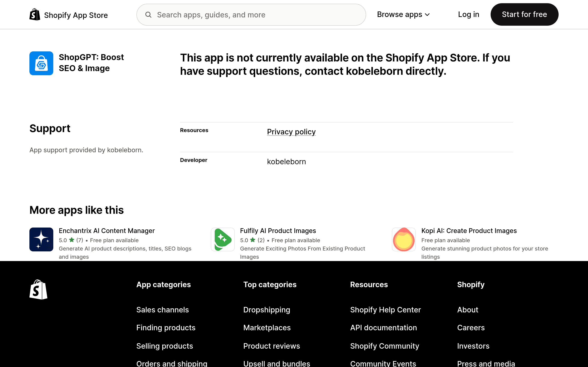The width and height of the screenshot is (588, 367).
Task: Open the Privacy policy link
Action: pos(291,132)
